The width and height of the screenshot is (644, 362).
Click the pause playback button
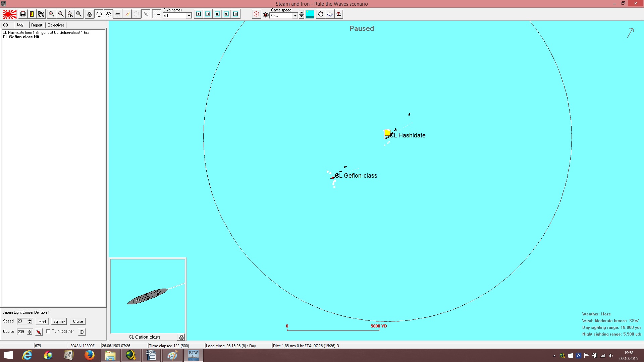(236, 14)
